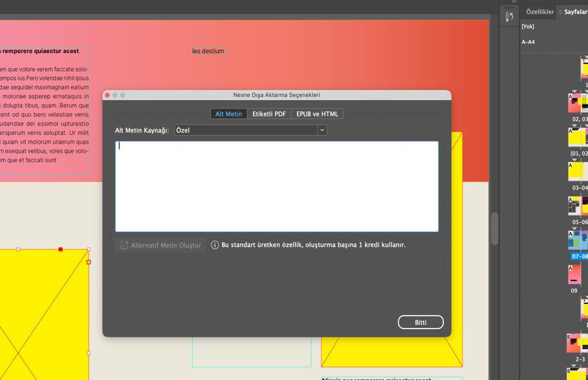Open the Özellikler panel tab

(x=540, y=12)
